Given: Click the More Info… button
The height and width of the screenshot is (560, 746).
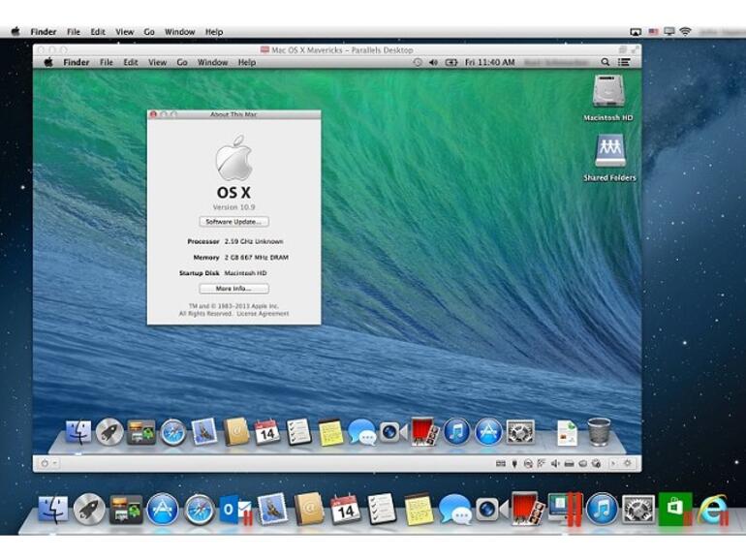Looking at the screenshot, I should [x=233, y=289].
